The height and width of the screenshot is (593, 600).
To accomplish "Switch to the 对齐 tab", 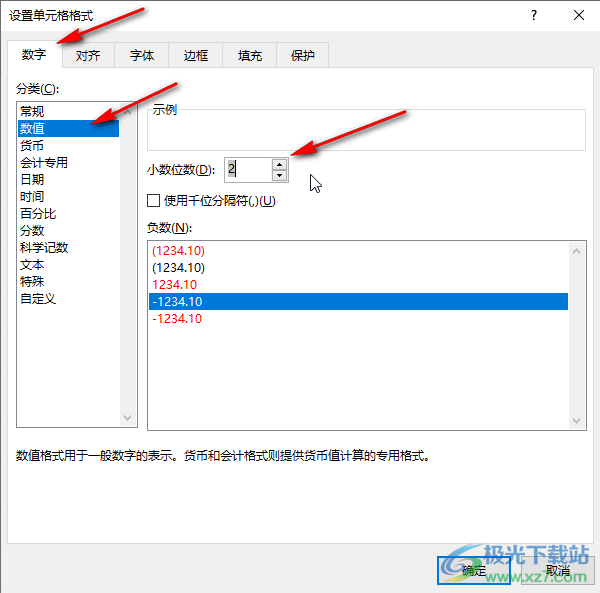I will click(88, 55).
